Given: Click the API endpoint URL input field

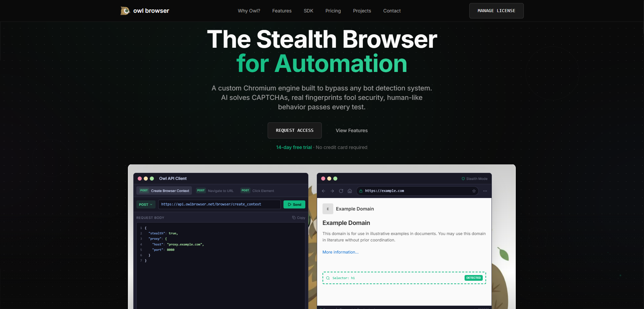Looking at the screenshot, I should pos(219,204).
